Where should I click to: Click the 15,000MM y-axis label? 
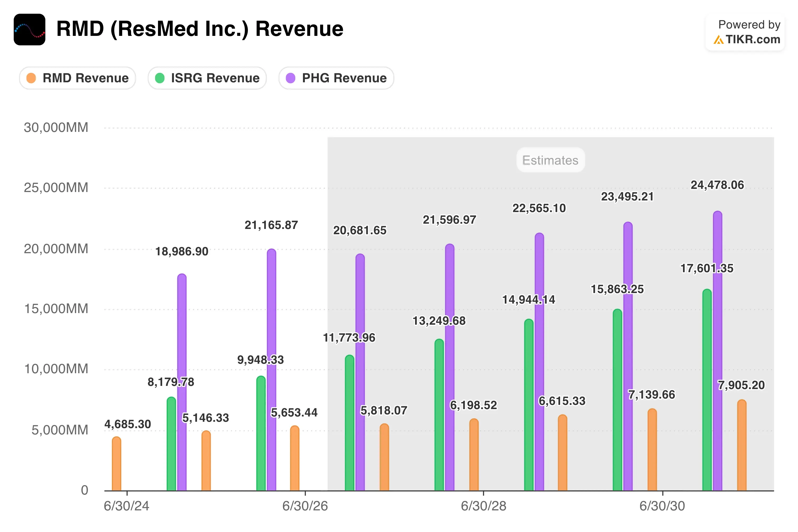pyautogui.click(x=56, y=309)
